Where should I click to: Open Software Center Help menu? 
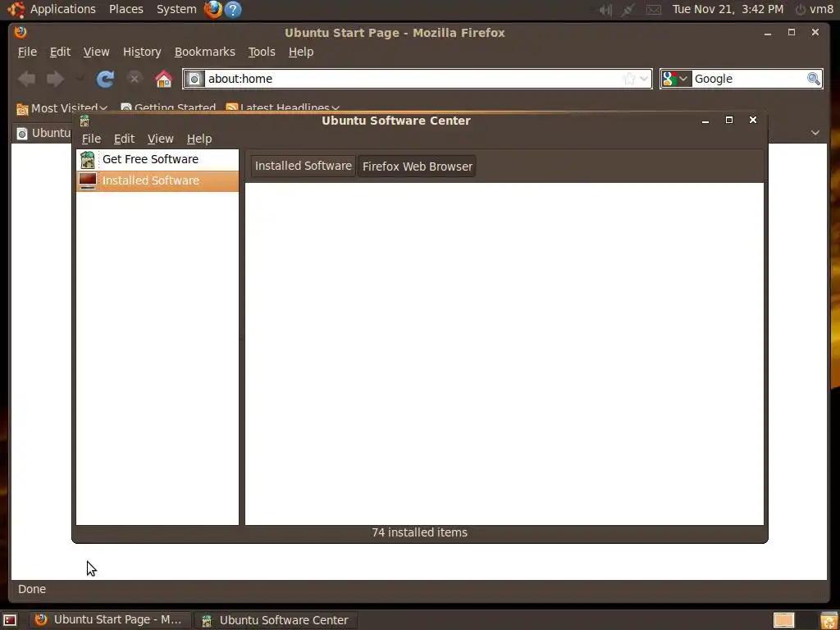coord(199,139)
